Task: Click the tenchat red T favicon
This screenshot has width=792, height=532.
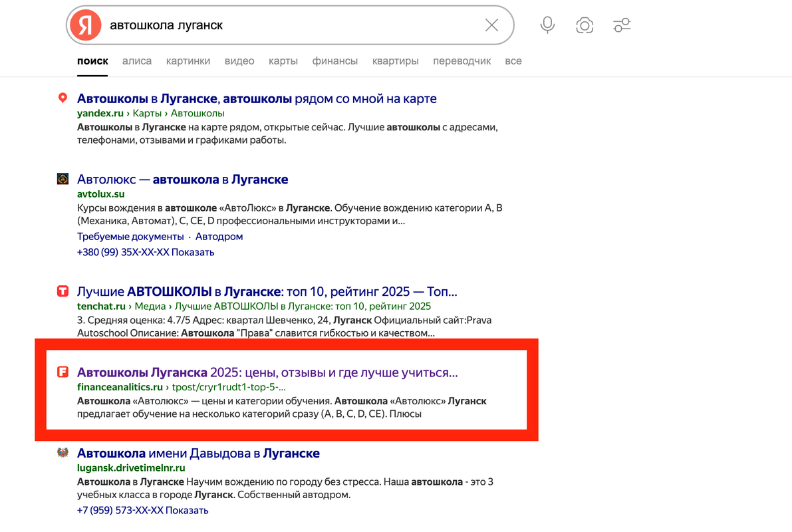Action: [x=63, y=291]
